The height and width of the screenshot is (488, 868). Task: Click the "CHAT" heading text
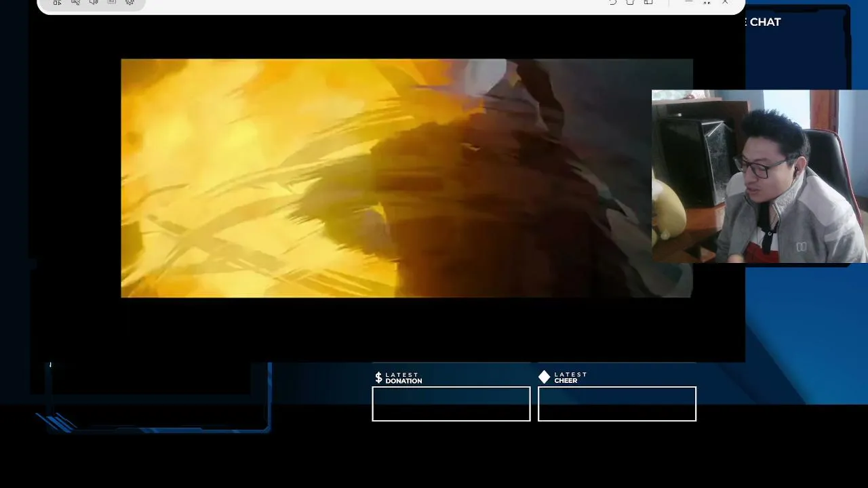[x=765, y=22]
